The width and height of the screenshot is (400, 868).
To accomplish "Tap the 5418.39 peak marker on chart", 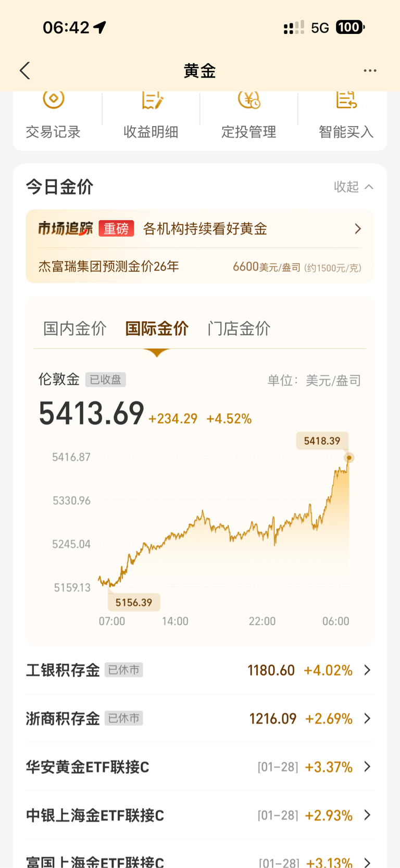I will 349,457.
